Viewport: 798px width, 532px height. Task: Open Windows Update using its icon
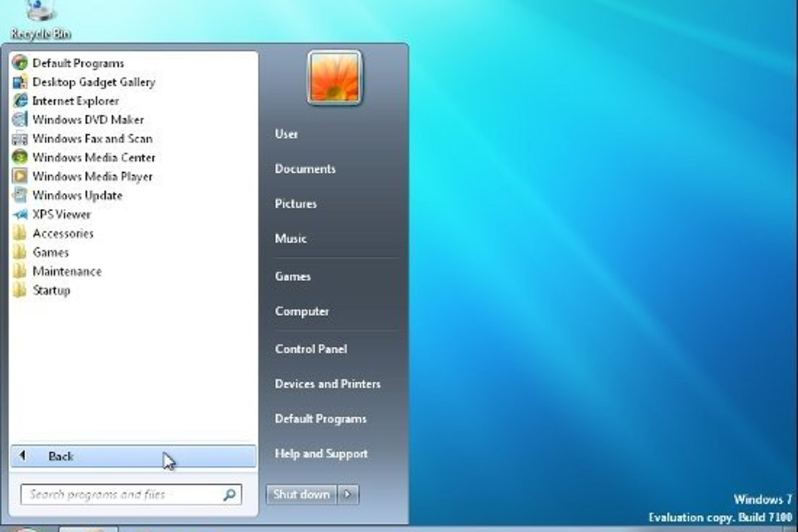(x=20, y=195)
